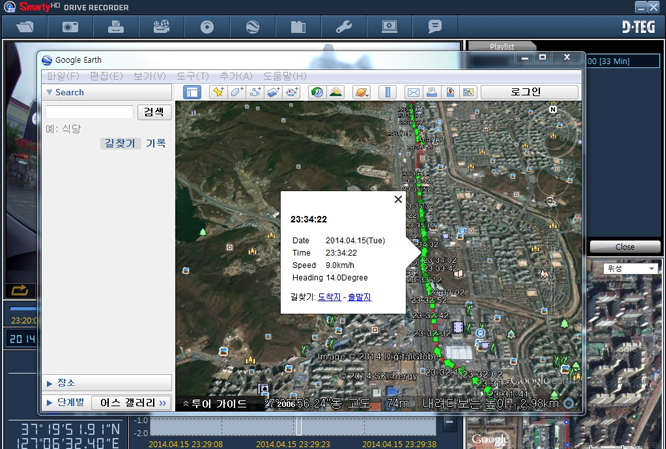Viewport: 666px width, 449px height.
Task: Click the 출발지 origin link in balloon
Action: [x=359, y=297]
